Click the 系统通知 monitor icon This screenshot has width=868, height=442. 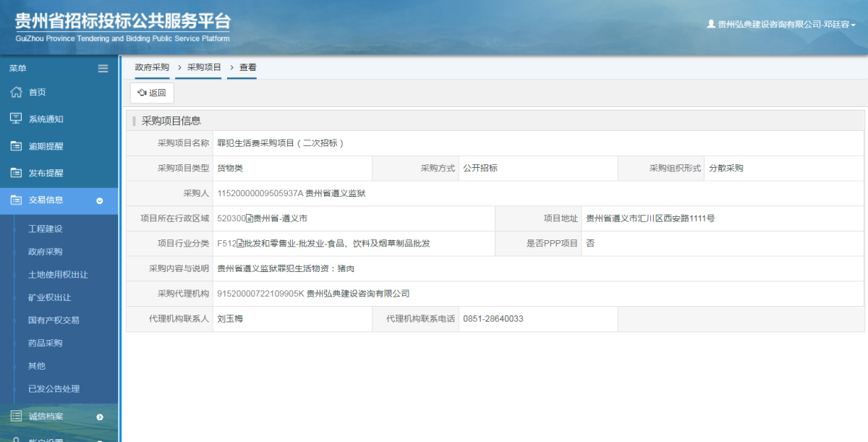(x=15, y=119)
